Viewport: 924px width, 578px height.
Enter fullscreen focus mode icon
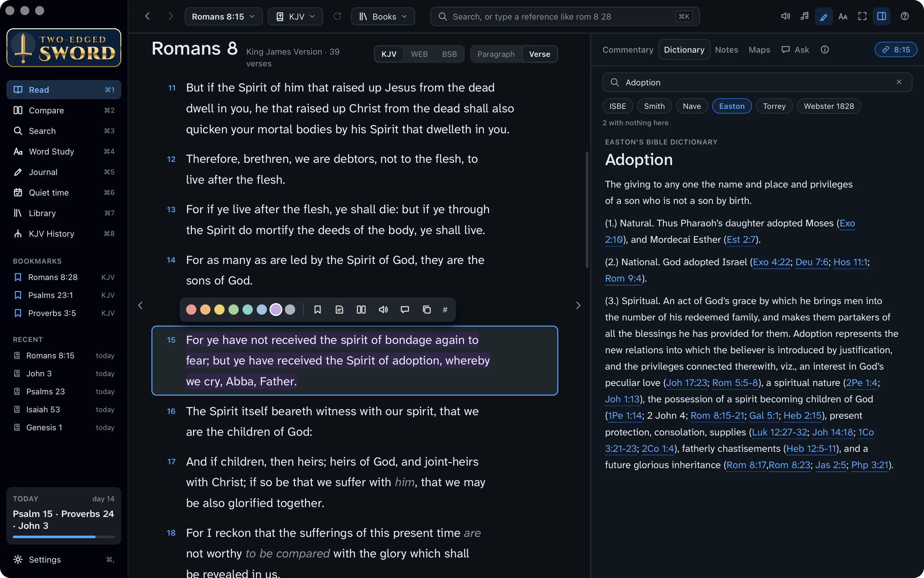coord(862,16)
